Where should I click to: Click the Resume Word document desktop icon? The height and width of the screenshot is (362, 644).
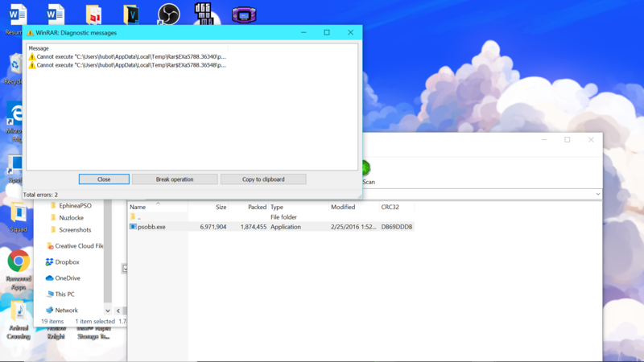point(16,14)
